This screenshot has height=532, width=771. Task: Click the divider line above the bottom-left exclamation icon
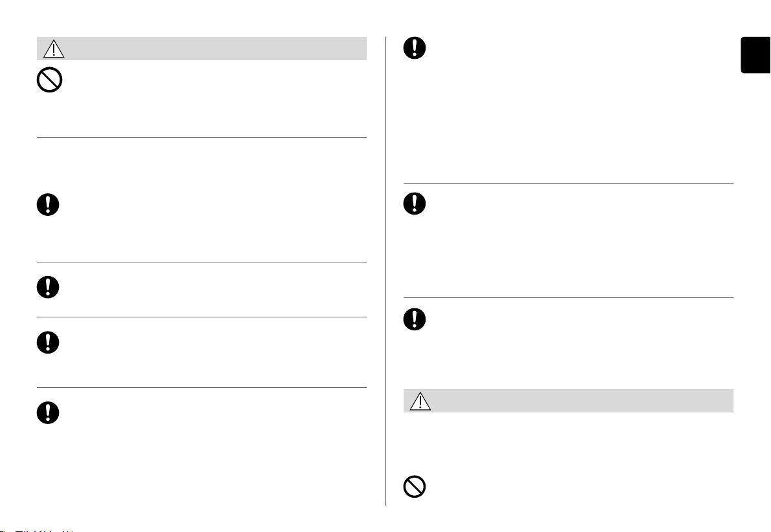pos(202,388)
